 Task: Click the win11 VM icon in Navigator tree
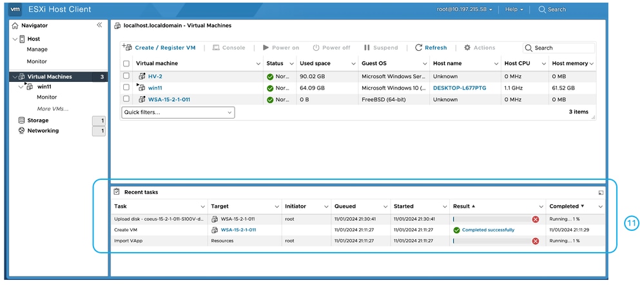[29, 86]
